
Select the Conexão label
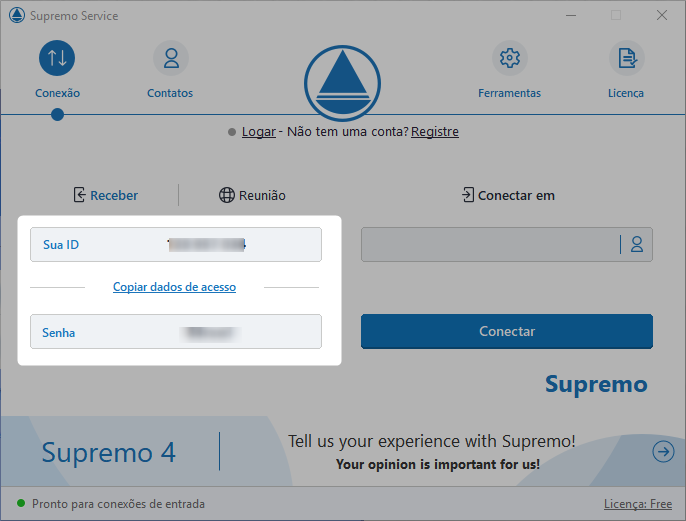[x=57, y=93]
